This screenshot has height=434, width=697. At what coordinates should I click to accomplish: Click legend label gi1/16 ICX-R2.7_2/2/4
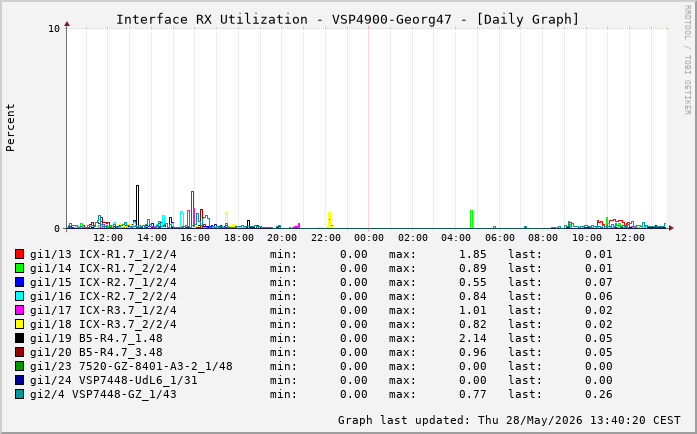coord(103,296)
